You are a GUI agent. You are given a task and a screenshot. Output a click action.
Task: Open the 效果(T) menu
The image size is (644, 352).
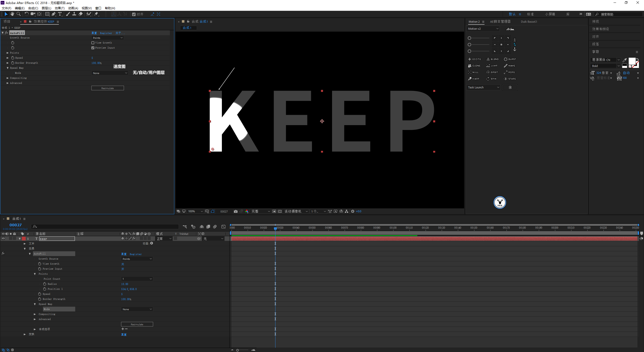click(60, 8)
